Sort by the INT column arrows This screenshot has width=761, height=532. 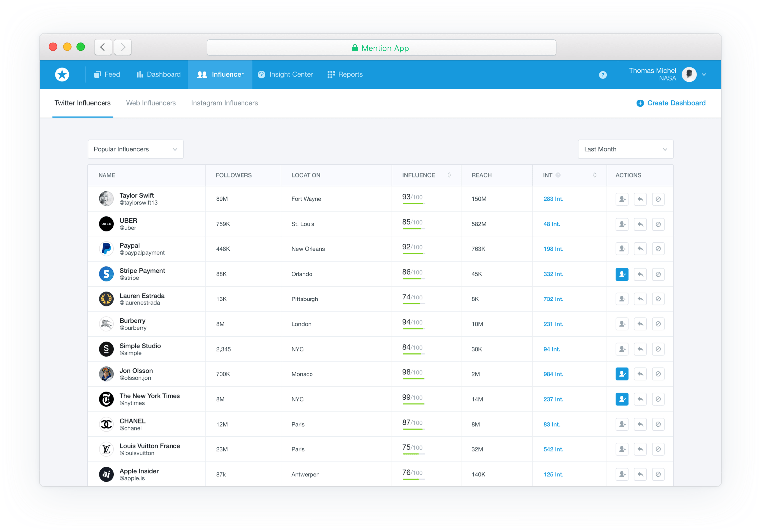tap(594, 175)
